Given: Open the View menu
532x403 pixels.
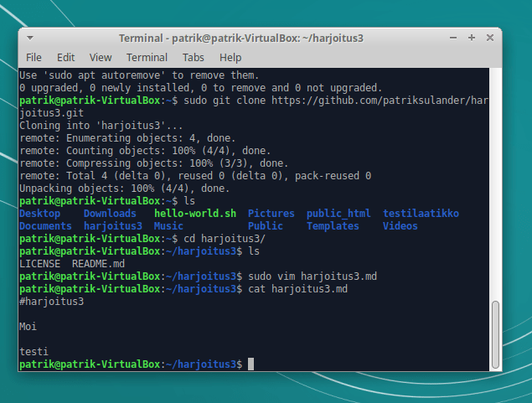Looking at the screenshot, I should (101, 58).
